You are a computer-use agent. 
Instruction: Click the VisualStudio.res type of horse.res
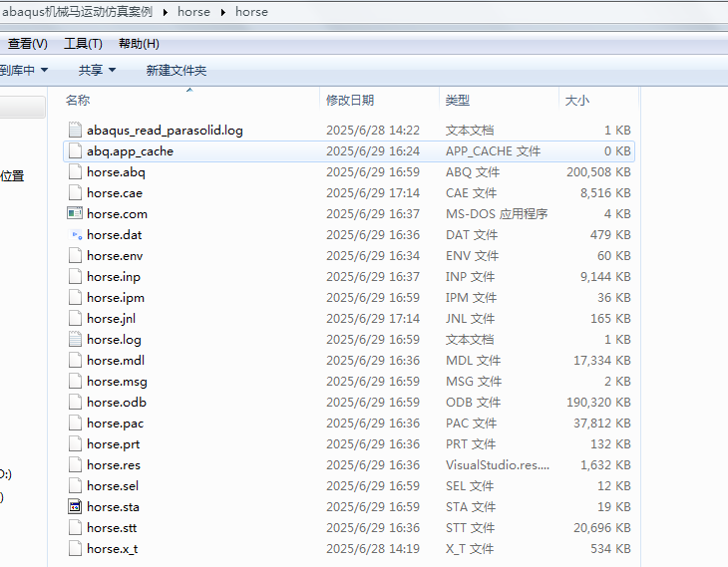498,465
